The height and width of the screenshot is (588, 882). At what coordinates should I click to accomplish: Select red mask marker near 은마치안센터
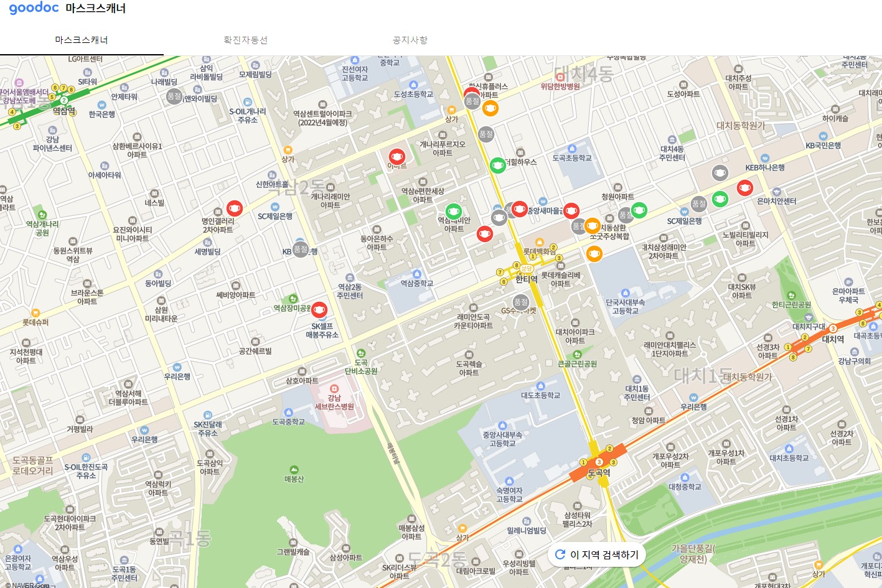(x=744, y=187)
